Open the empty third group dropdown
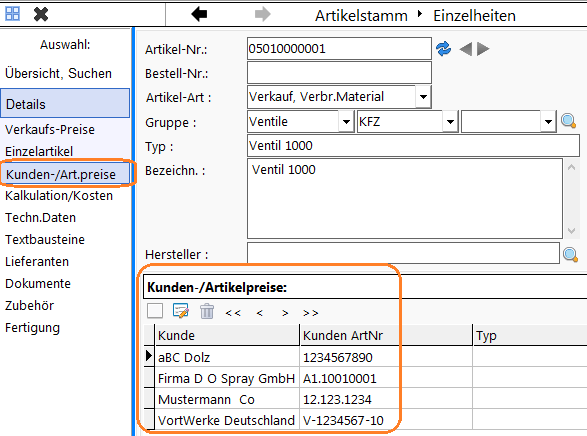This screenshot has width=587, height=436. click(x=548, y=122)
